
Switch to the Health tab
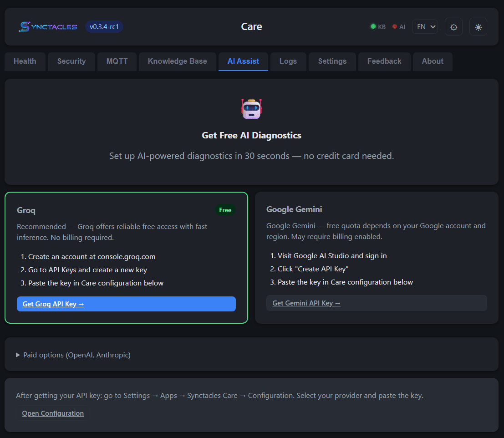[x=25, y=61]
